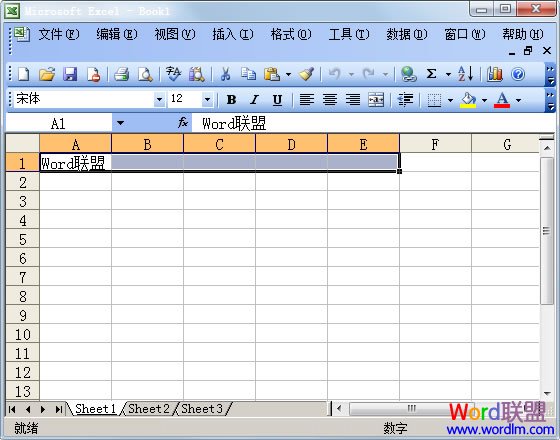Select the Cut scissors icon
The height and width of the screenshot is (440, 560).
225,74
